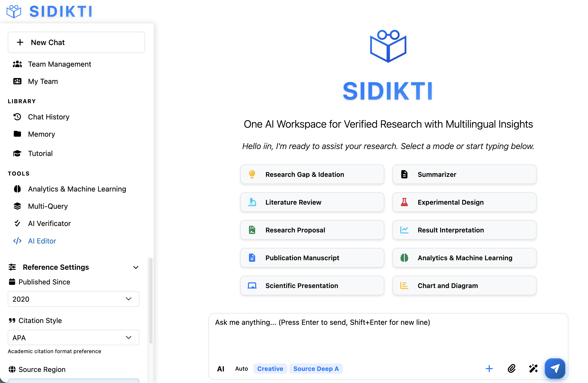This screenshot has height=383, width=588.
Task: Click the line chart icon on Result Interpretation
Action: coord(404,230)
